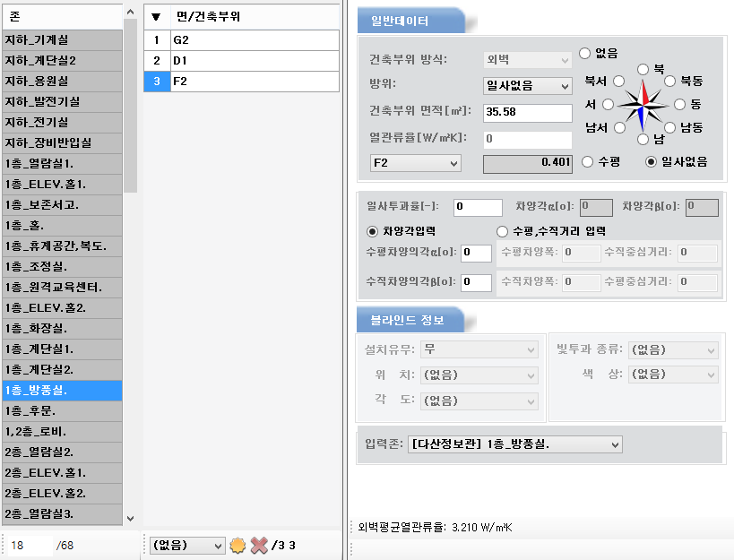Select the 북 (north) orientation radio
734x560 pixels.
coord(643,69)
